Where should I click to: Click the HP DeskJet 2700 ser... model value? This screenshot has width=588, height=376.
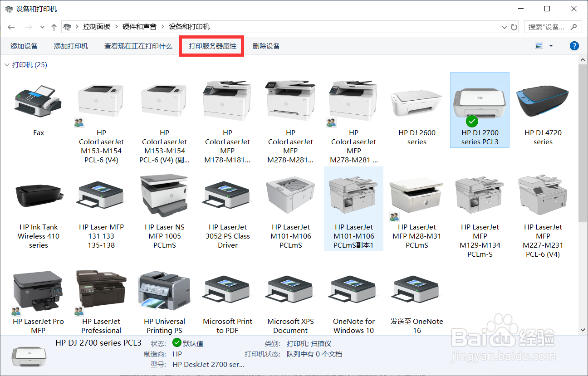tap(208, 364)
